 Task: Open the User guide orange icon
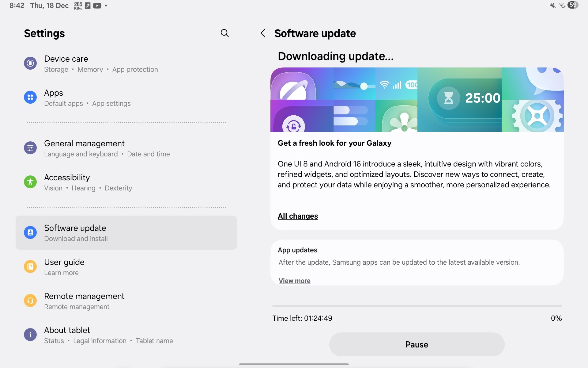(30, 266)
